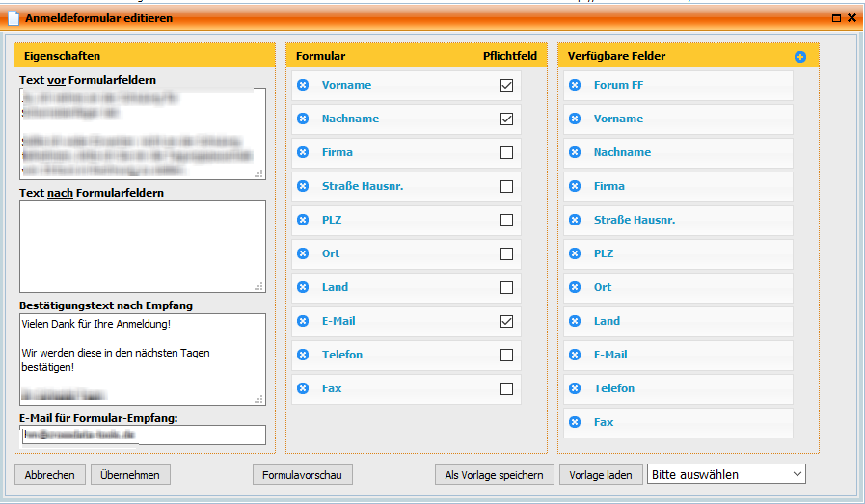Screen dimensions: 865x504
Task: Add new field with blue plus icon
Action: pos(799,57)
